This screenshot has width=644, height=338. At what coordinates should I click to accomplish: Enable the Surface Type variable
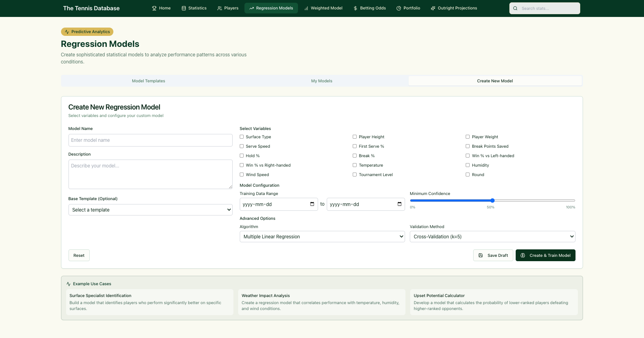click(x=242, y=137)
